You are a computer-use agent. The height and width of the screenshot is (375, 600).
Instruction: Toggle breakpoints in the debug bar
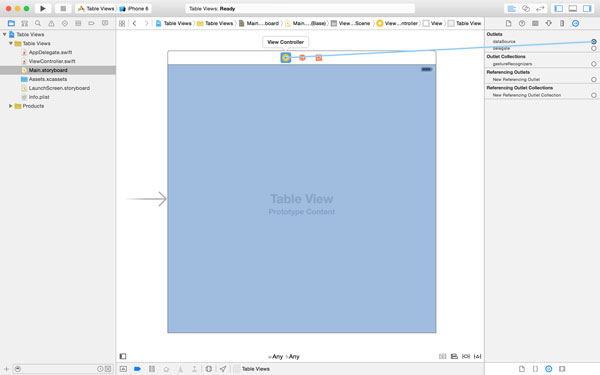(x=137, y=369)
